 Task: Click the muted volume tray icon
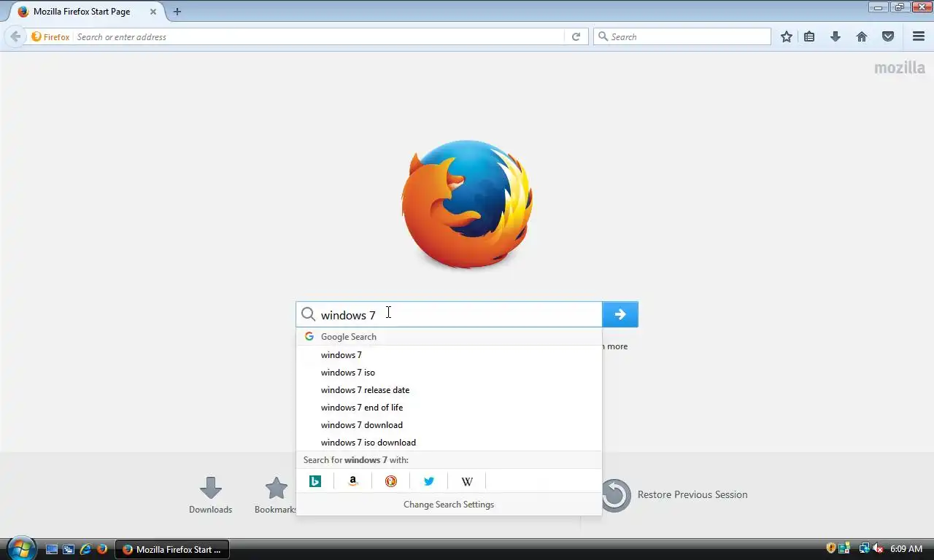click(x=878, y=548)
